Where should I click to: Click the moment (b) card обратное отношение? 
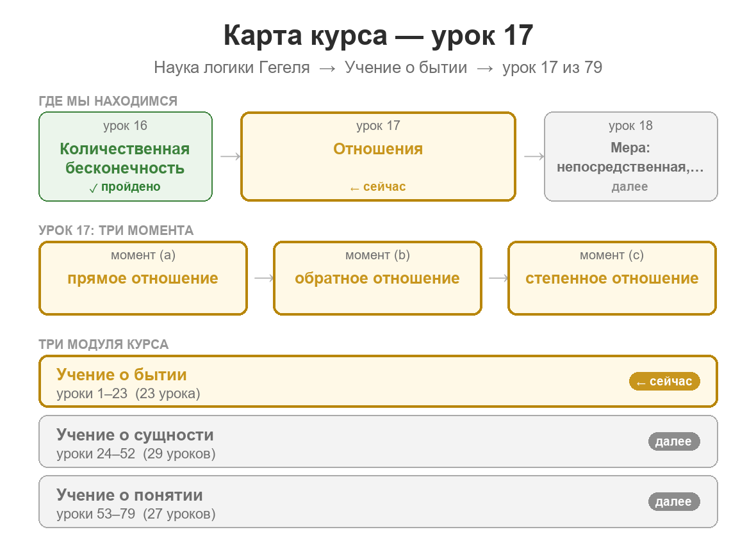coord(377,278)
